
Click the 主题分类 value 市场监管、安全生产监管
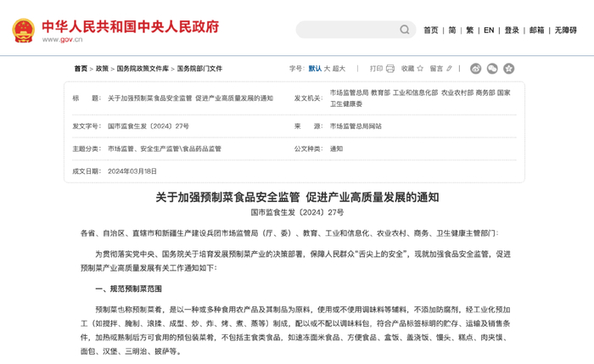165,148
